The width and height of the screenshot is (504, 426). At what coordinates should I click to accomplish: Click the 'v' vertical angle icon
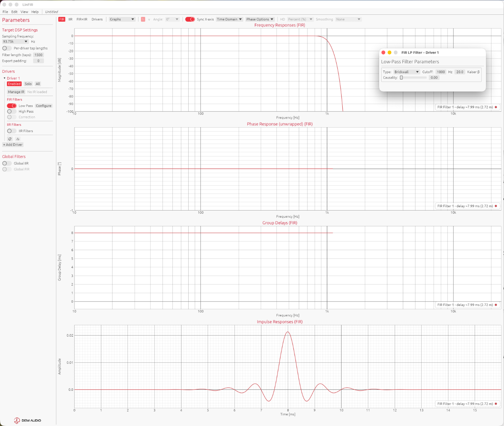pyautogui.click(x=149, y=19)
